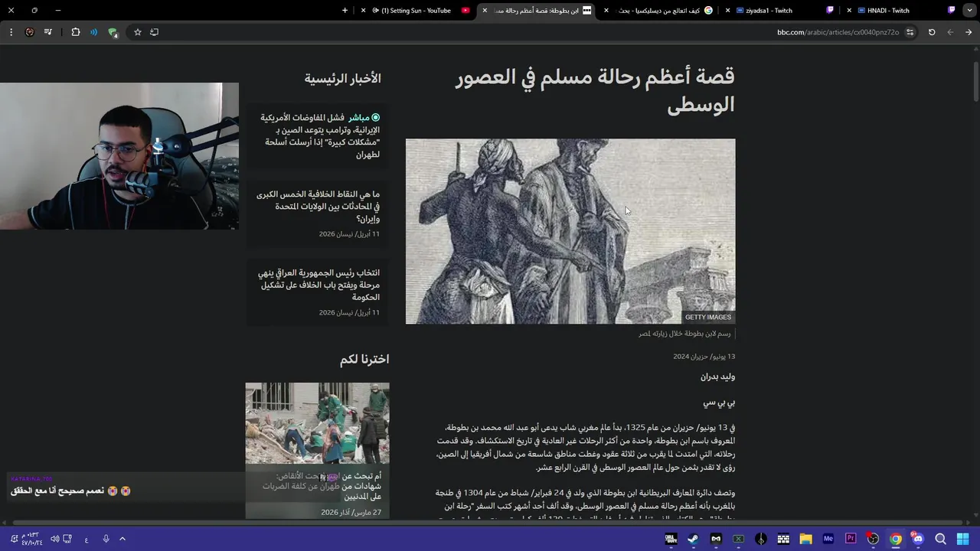Click the Ibn Battuta illustration image

click(570, 231)
